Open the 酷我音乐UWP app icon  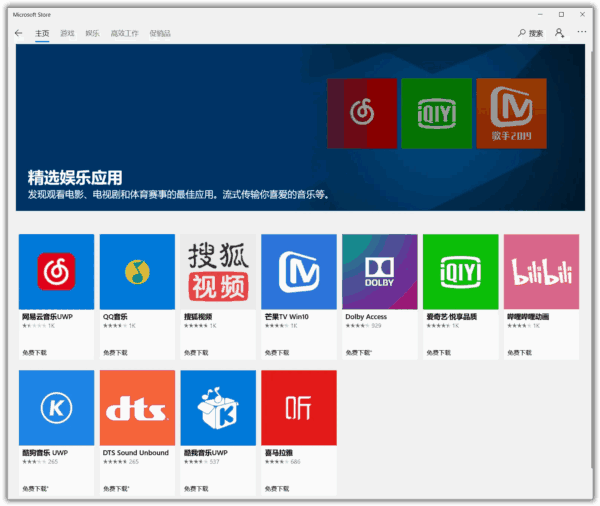point(218,407)
